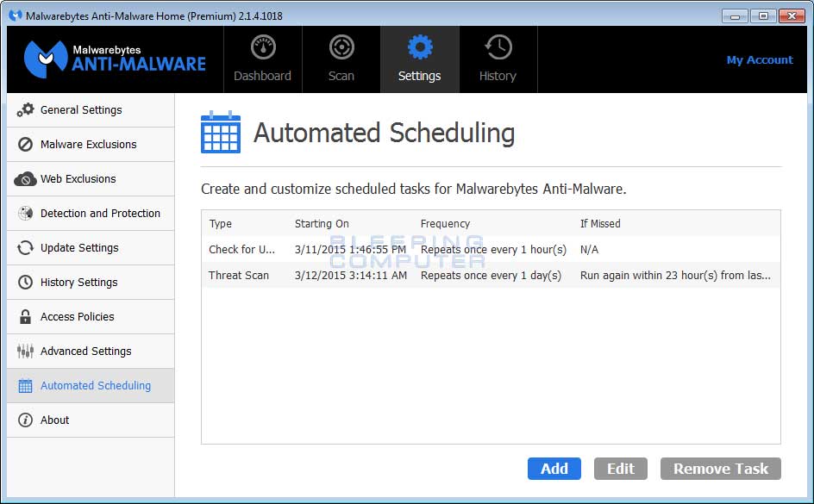Switch to the Scan tab

(341, 59)
